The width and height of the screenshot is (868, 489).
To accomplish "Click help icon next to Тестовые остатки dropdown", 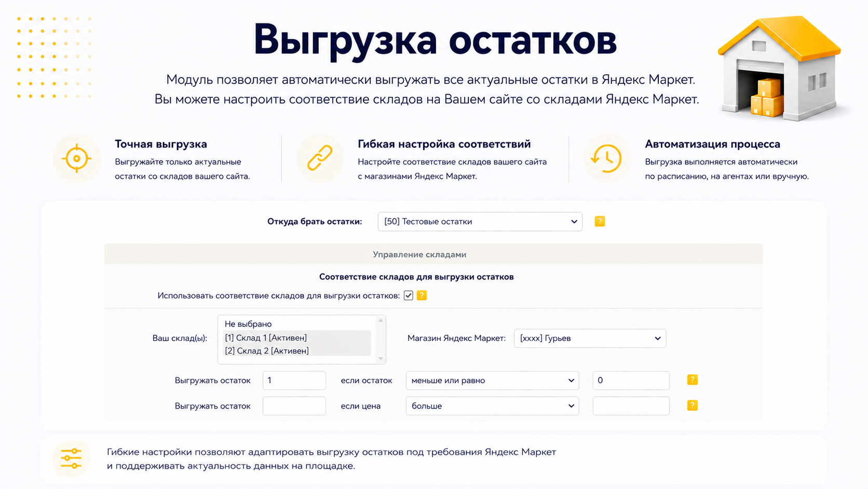I will [600, 221].
